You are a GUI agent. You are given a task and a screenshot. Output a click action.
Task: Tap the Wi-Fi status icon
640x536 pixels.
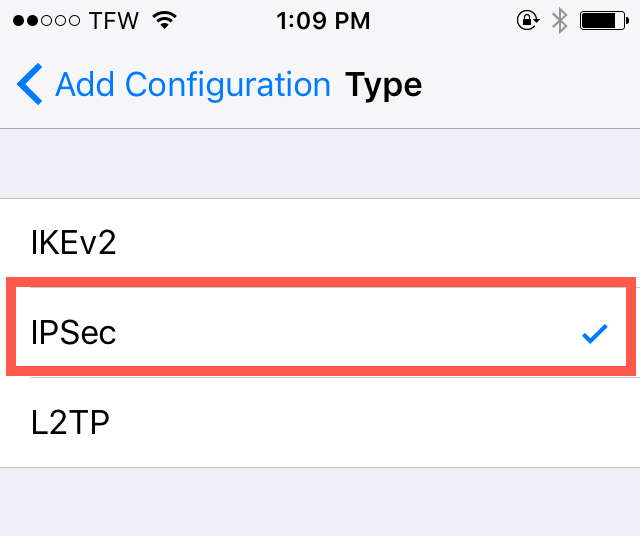pos(164,20)
